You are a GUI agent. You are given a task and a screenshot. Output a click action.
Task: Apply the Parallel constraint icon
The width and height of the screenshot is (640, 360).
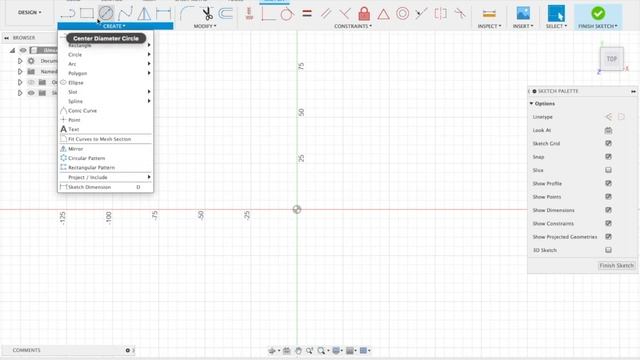pyautogui.click(x=326, y=13)
